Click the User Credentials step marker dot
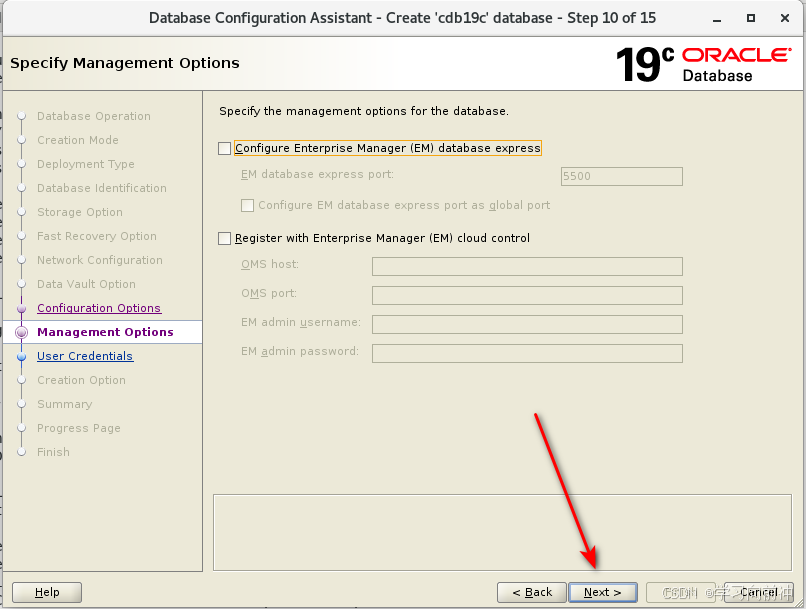 (x=21, y=356)
